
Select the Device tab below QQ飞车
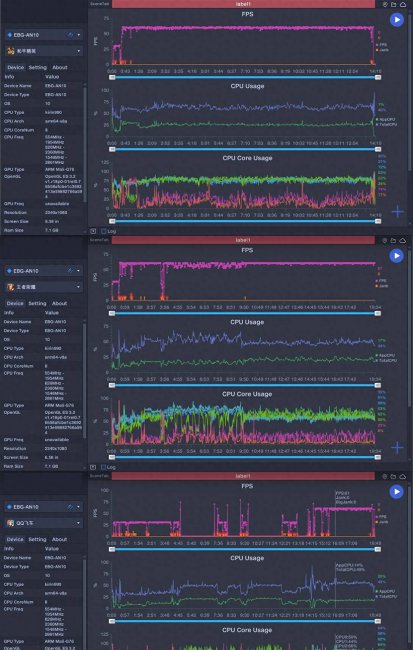(15, 539)
